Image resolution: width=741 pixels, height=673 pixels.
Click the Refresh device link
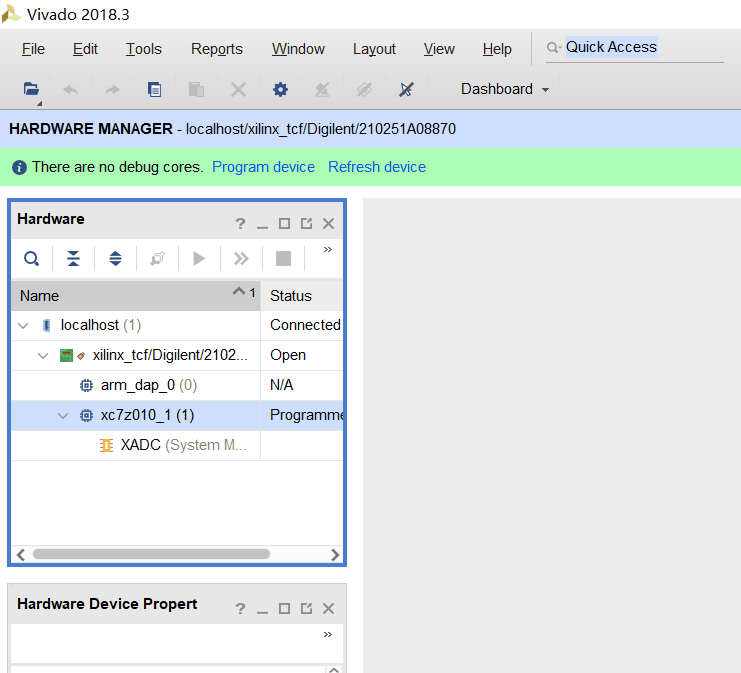click(377, 167)
